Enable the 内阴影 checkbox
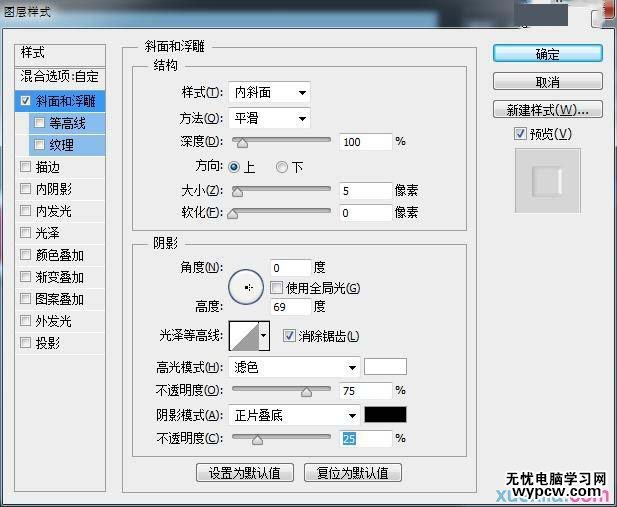 coord(26,189)
